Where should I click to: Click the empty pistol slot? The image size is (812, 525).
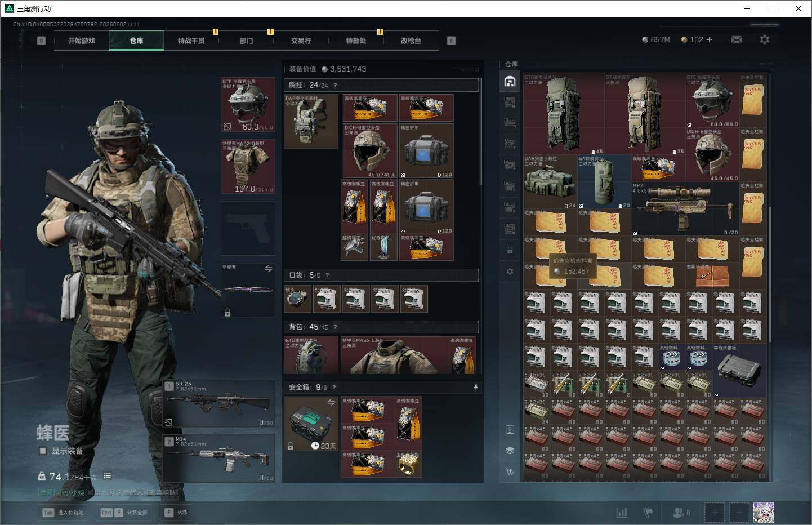click(248, 228)
